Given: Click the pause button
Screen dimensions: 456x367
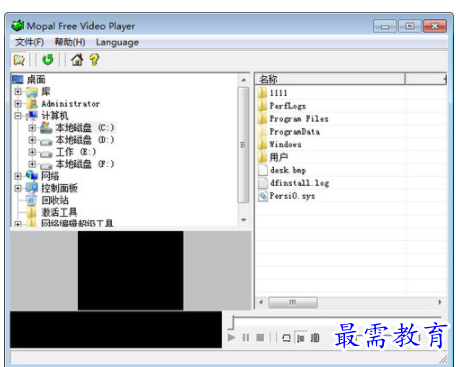Looking at the screenshot, I should (x=246, y=338).
